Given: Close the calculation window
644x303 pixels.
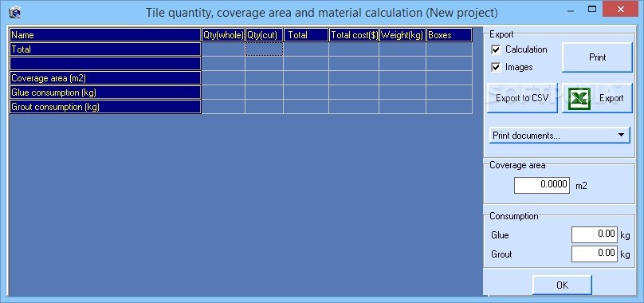Looking at the screenshot, I should point(620,9).
